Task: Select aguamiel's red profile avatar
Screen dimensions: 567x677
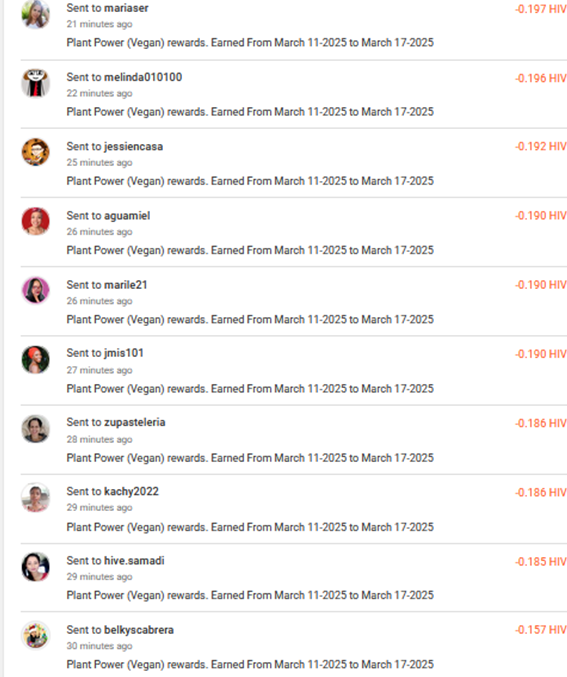Action: pyautogui.click(x=35, y=221)
